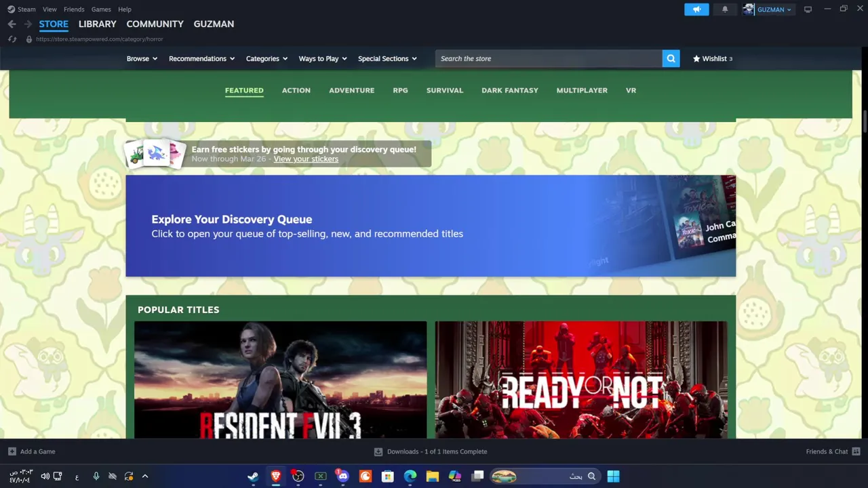Select the VR tab
This screenshot has width=868, height=488.
[631, 90]
